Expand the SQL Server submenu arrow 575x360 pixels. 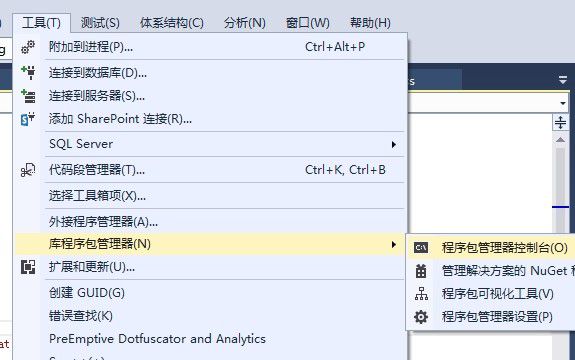pyautogui.click(x=393, y=144)
